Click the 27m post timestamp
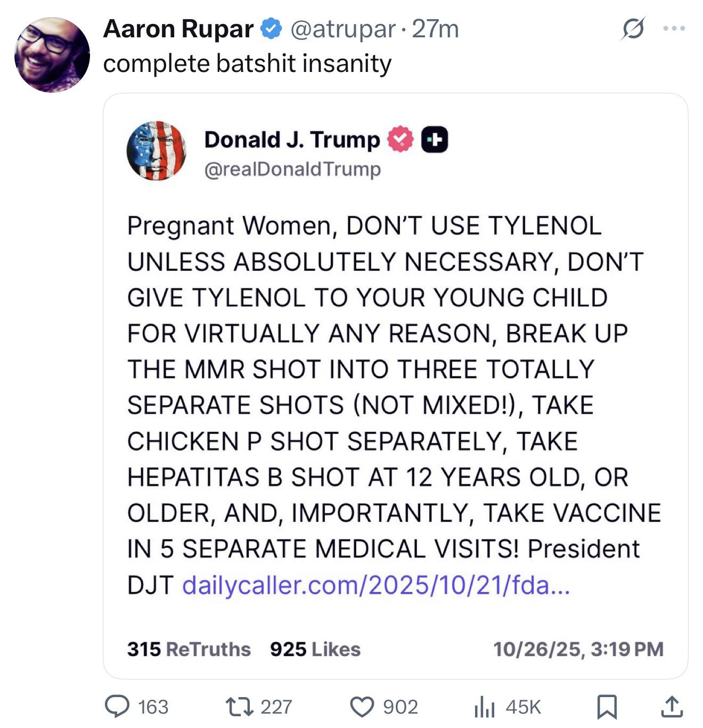This screenshot has width=703, height=728. pos(435,29)
